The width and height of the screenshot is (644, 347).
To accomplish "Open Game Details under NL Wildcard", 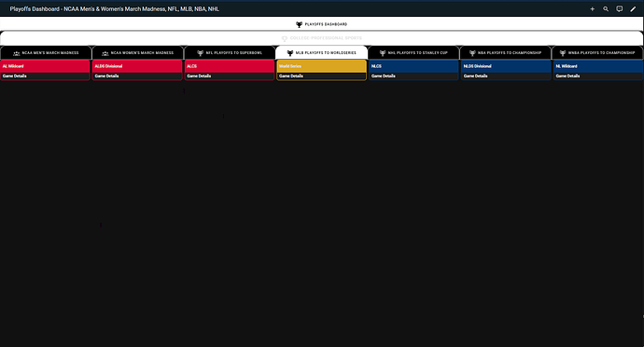I will 598,76.
